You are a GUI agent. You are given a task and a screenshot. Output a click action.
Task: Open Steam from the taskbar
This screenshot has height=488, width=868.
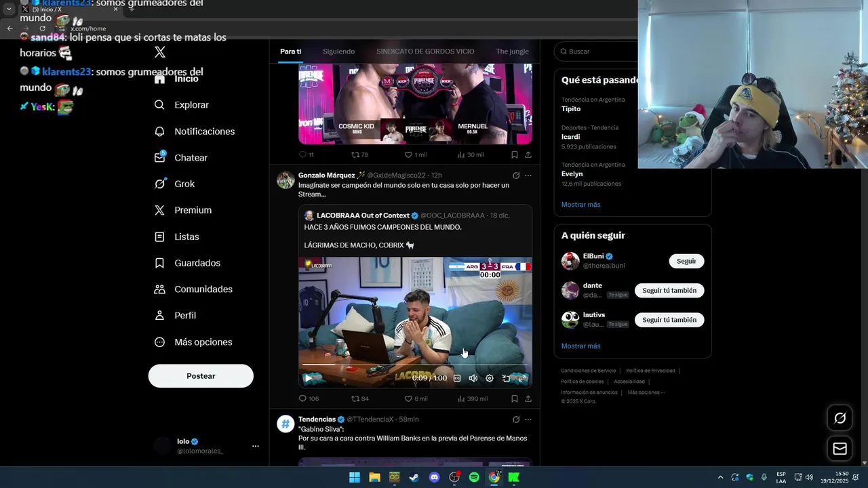(x=414, y=477)
